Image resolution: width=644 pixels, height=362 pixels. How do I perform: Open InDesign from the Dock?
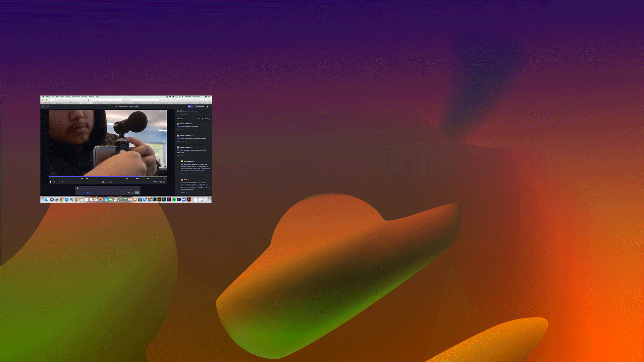pos(169,199)
